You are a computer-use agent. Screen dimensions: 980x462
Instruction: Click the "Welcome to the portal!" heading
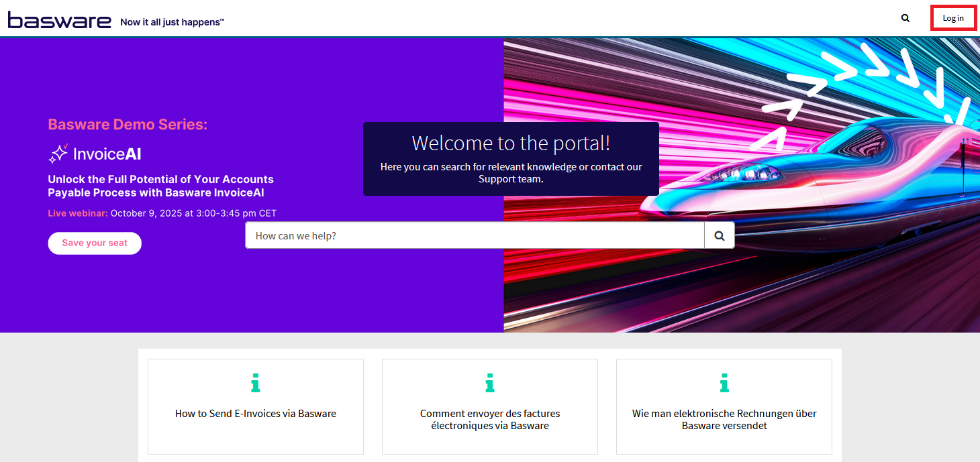tap(510, 143)
